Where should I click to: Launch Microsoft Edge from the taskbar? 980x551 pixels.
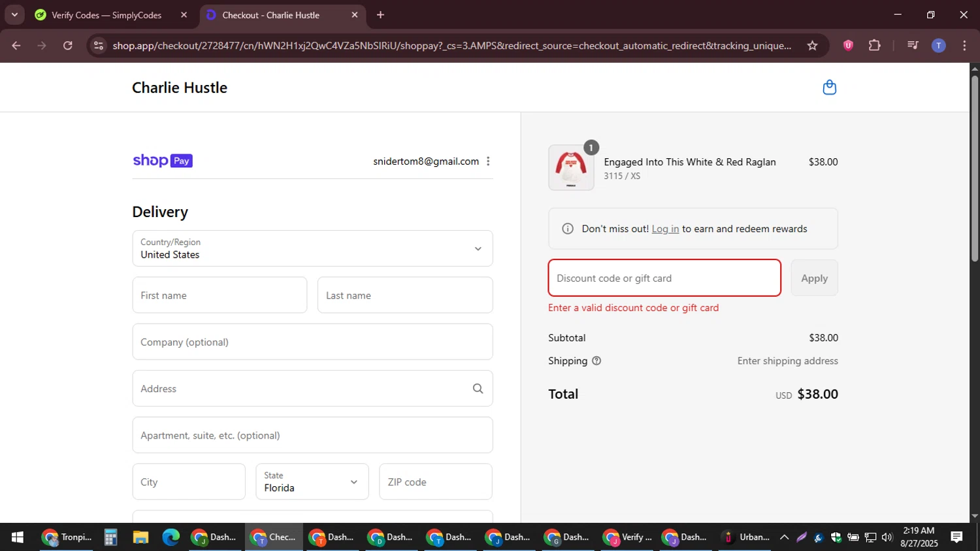[171, 537]
